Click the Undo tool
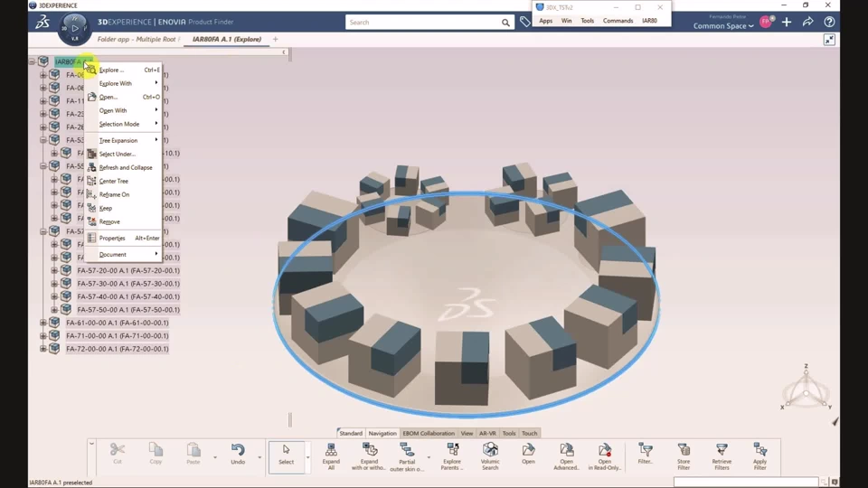Viewport: 868px width, 488px height. point(238,454)
